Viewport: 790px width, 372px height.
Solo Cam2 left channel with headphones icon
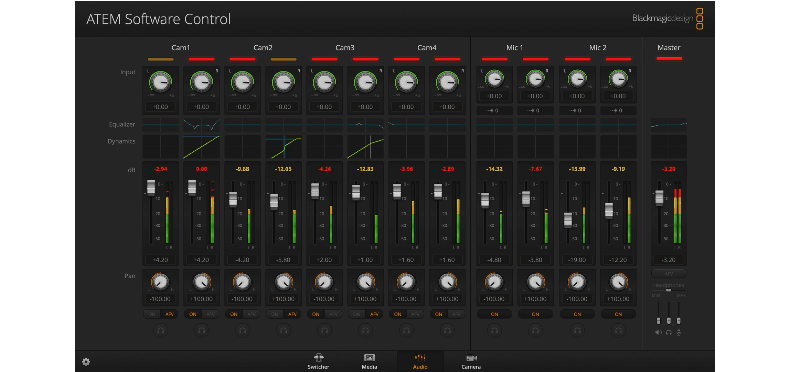coord(243,331)
